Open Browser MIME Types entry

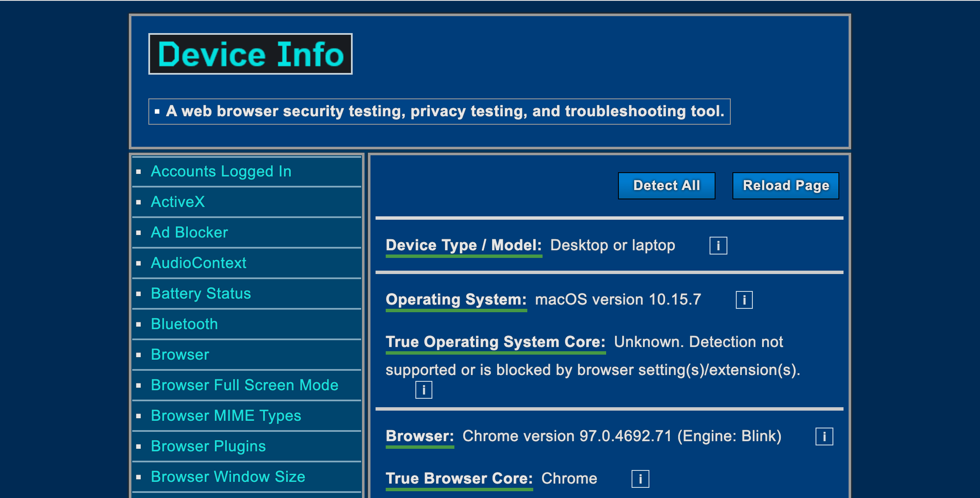226,416
